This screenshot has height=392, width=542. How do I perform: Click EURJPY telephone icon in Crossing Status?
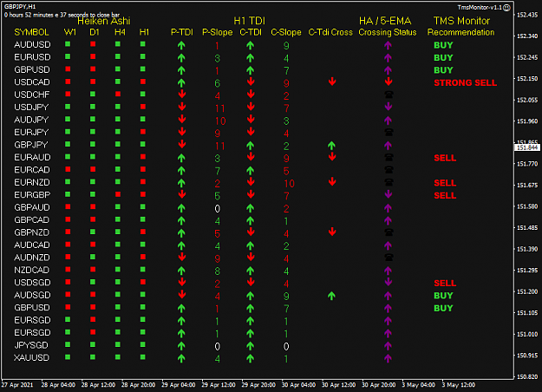[x=389, y=132]
